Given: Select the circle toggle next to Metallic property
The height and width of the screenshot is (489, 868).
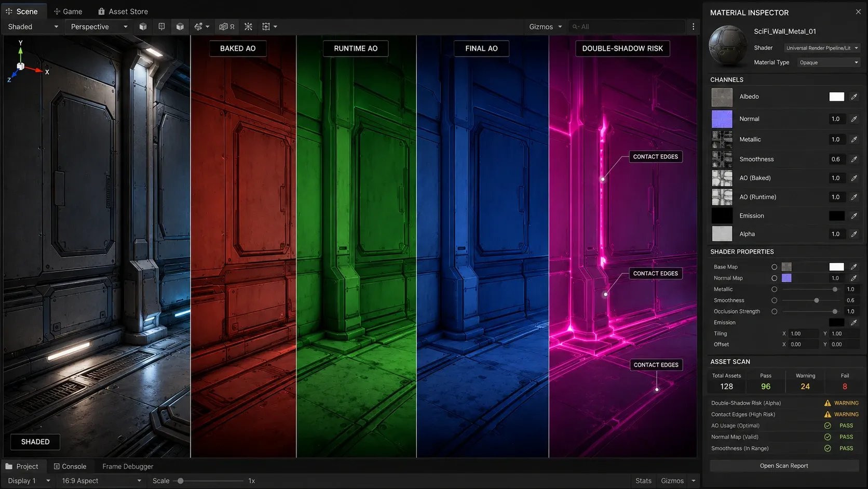Looking at the screenshot, I should pyautogui.click(x=774, y=289).
